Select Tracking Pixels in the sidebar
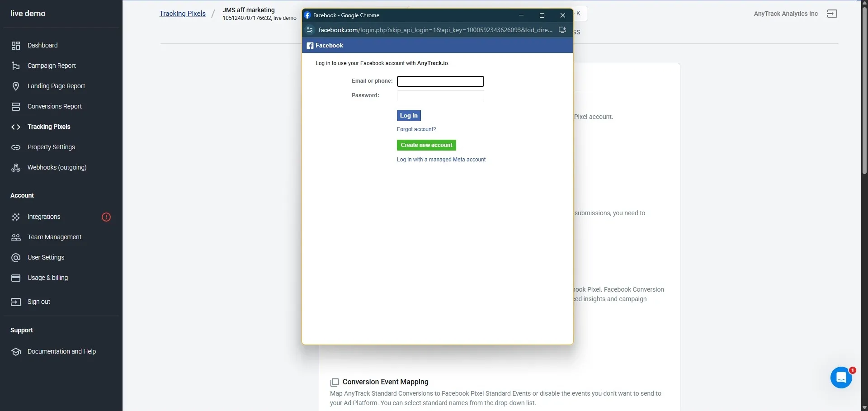The image size is (868, 411). pyautogui.click(x=49, y=127)
